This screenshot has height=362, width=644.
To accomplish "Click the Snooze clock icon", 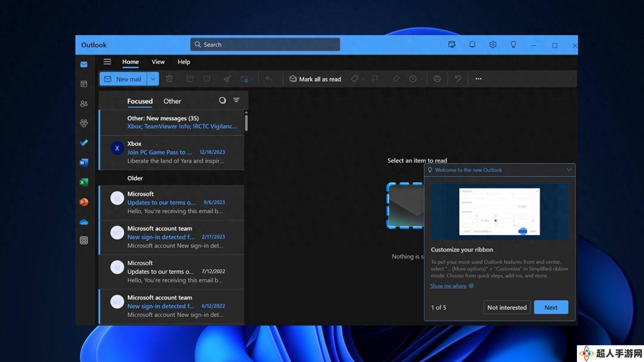I will tap(413, 79).
